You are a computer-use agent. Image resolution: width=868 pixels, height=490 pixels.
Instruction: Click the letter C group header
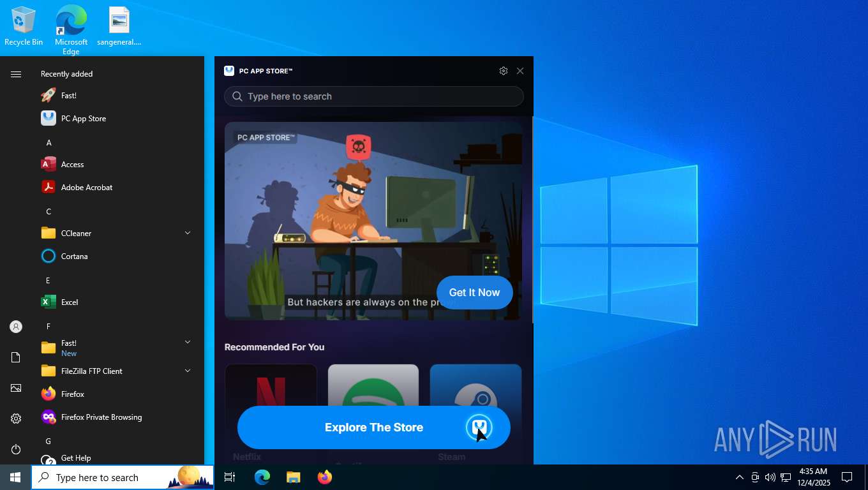(x=49, y=212)
